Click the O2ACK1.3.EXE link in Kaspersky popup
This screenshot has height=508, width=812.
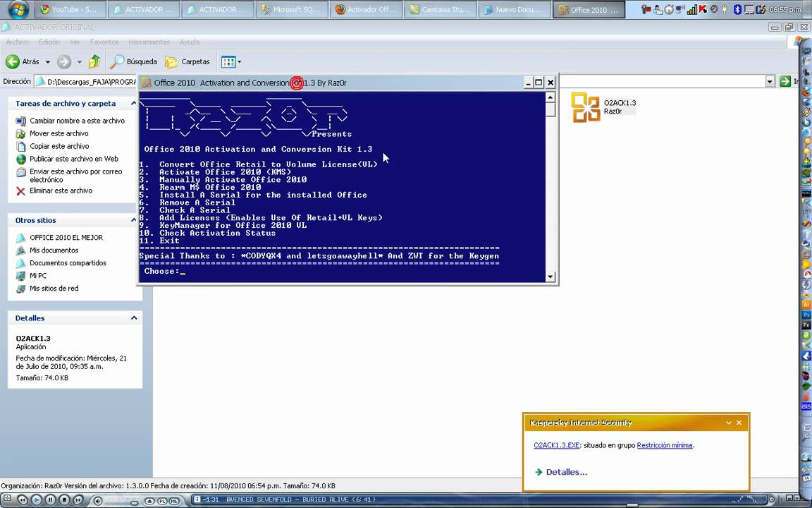coord(556,445)
